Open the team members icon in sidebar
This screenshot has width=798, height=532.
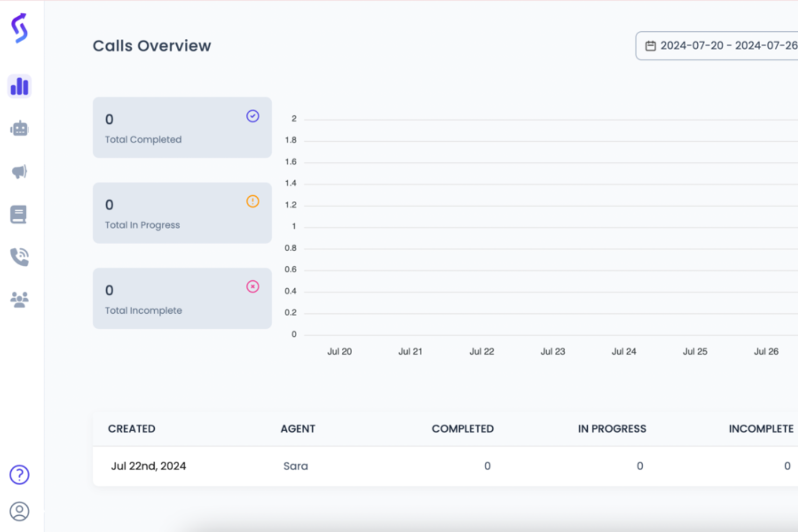pos(19,299)
